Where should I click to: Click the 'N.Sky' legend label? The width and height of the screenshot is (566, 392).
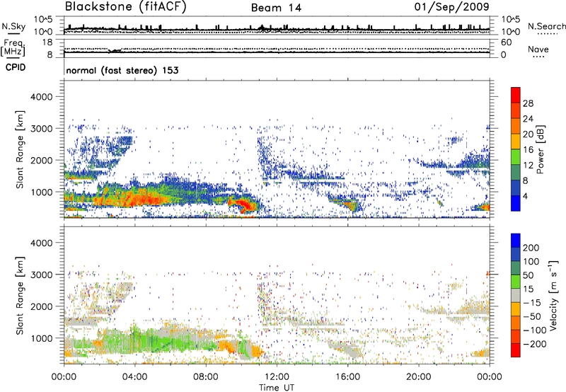click(x=13, y=26)
